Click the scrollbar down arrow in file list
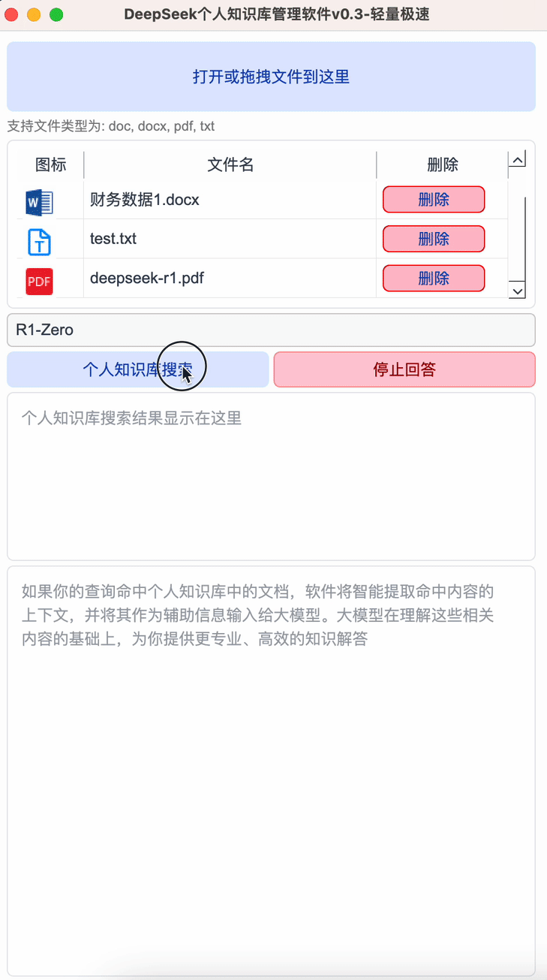Image resolution: width=547 pixels, height=980 pixels. click(517, 290)
